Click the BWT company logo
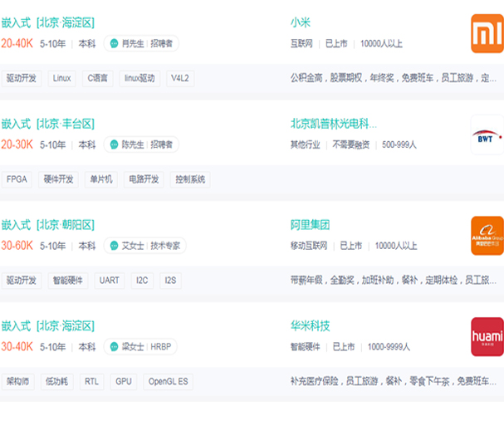The image size is (504, 435). tap(487, 134)
